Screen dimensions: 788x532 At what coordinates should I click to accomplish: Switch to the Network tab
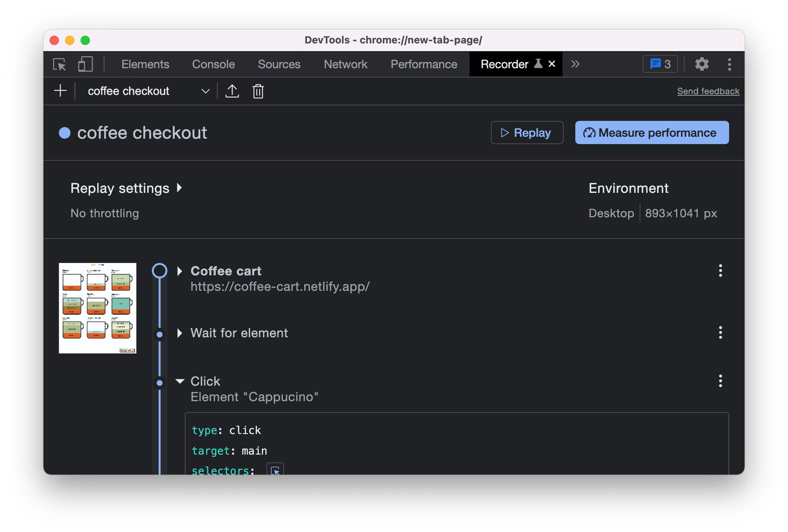point(345,64)
